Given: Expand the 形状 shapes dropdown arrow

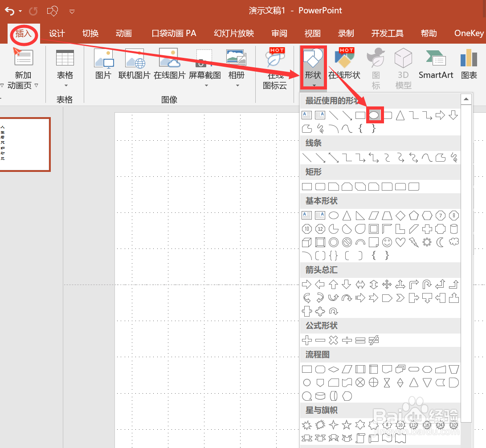Looking at the screenshot, I should click(x=314, y=85).
